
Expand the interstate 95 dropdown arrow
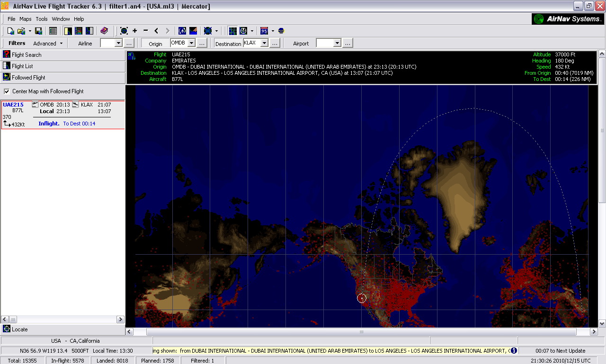coord(273,31)
